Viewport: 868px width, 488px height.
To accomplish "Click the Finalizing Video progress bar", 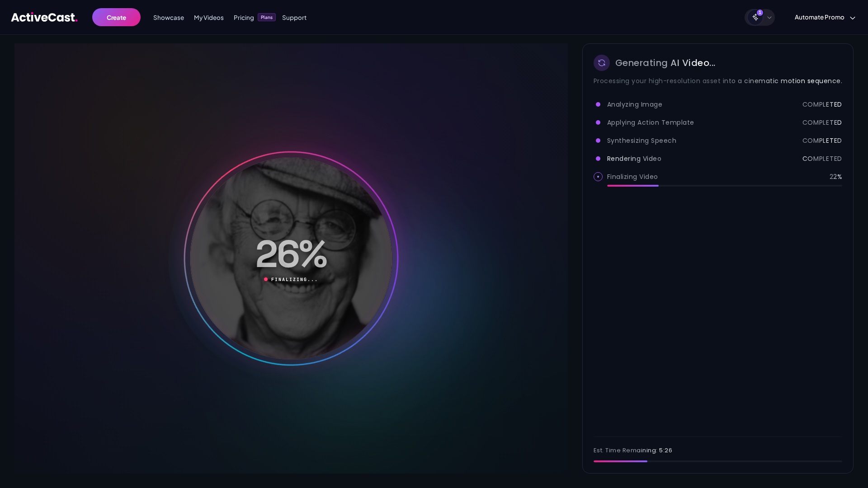I will point(725,186).
